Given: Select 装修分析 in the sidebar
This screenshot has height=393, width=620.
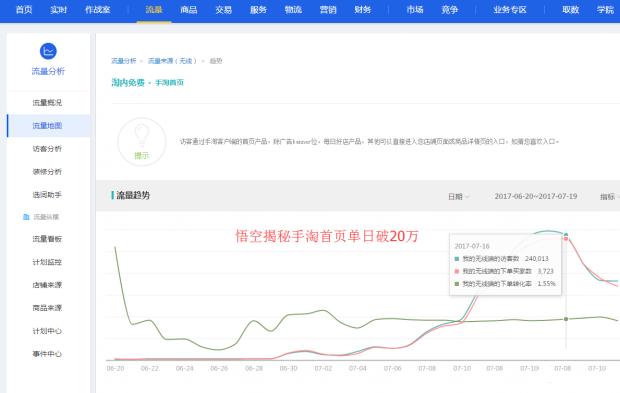Looking at the screenshot, I should tap(47, 172).
